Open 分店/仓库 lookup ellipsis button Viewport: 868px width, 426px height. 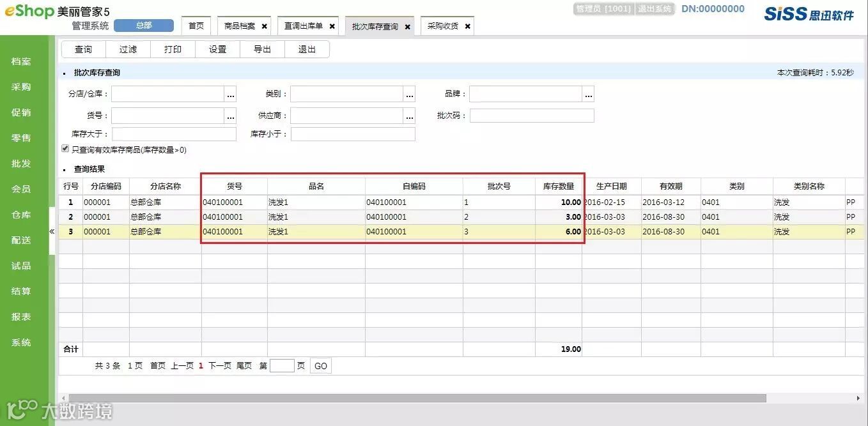pyautogui.click(x=231, y=95)
